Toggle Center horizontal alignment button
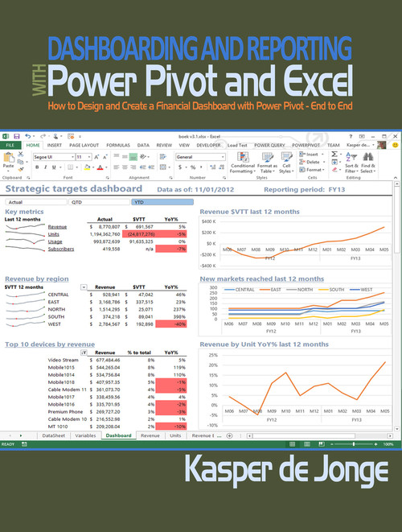The width and height of the screenshot is (402, 532). tap(125, 167)
